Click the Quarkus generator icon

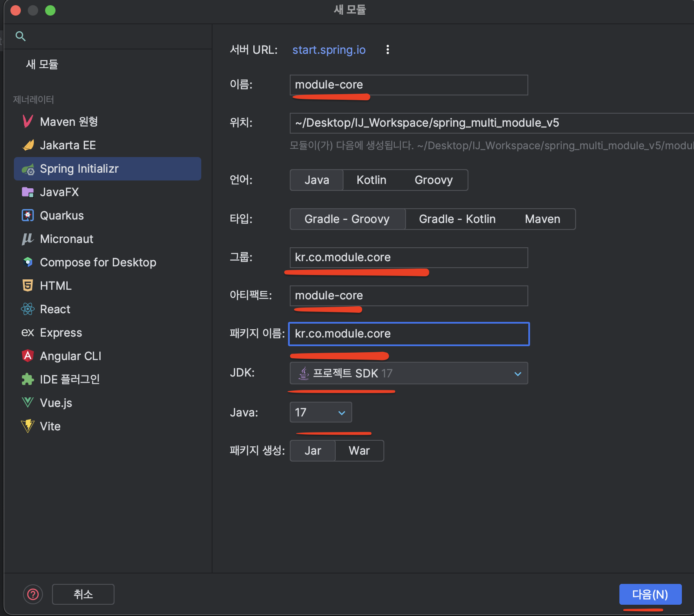point(28,215)
